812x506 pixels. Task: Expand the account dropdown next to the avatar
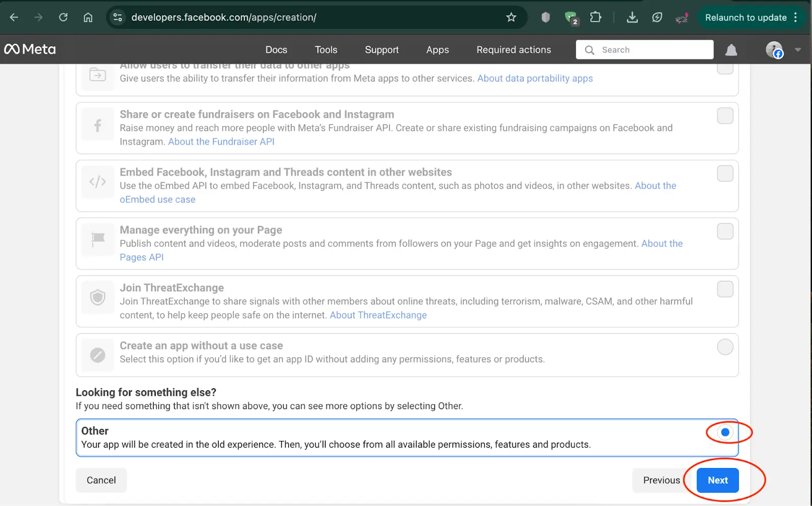coord(797,50)
